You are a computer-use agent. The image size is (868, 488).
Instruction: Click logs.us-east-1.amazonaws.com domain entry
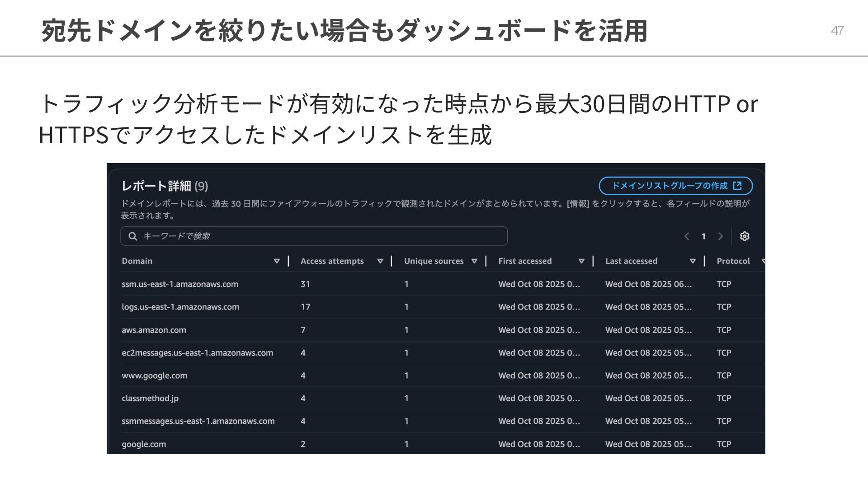point(180,307)
